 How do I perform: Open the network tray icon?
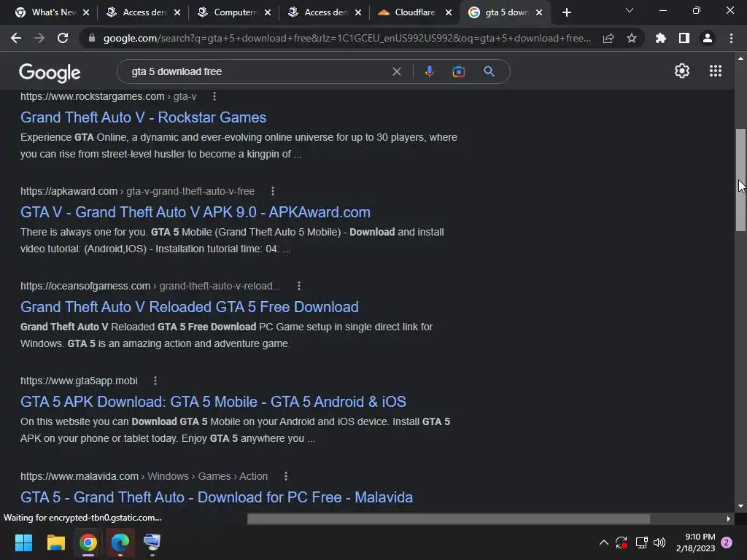point(641,542)
